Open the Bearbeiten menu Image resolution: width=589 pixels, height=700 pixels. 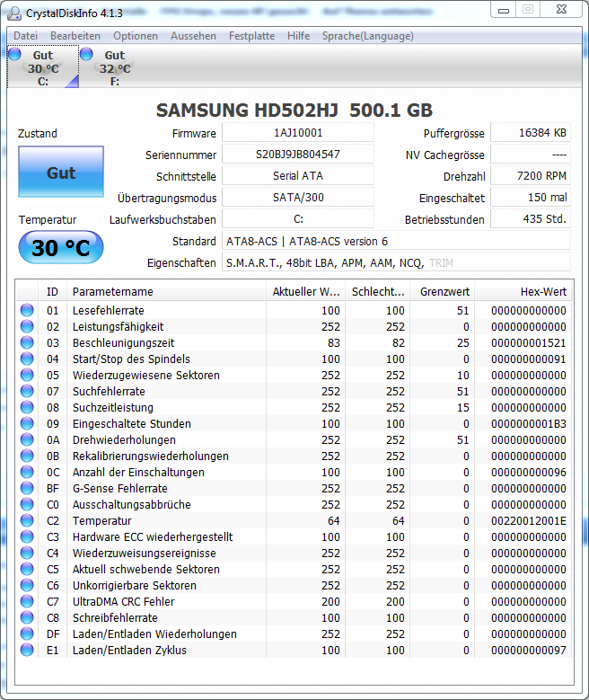point(75,36)
